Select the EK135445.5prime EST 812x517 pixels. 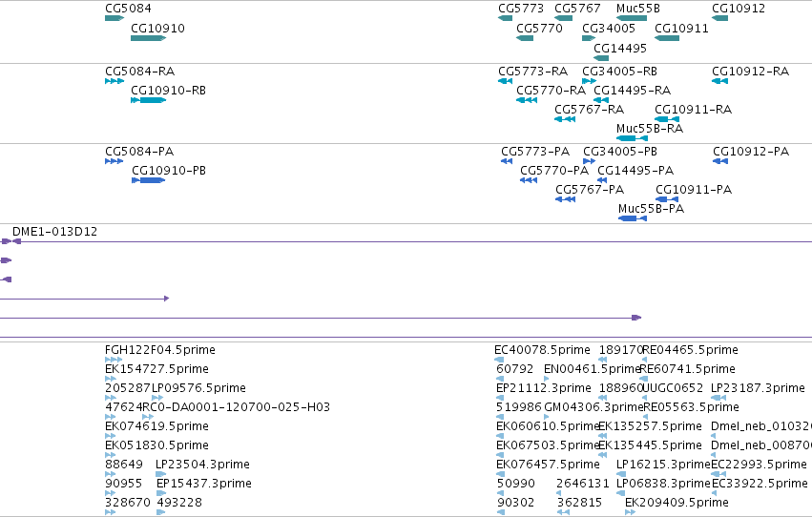602,455
